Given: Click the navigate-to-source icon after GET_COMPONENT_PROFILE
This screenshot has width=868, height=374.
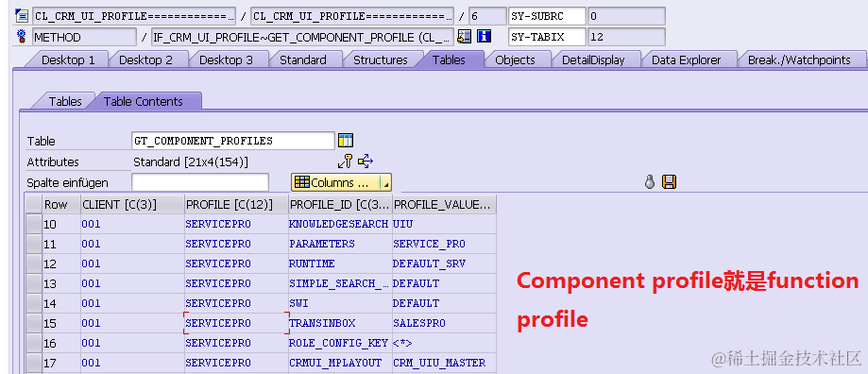Looking at the screenshot, I should tap(464, 37).
